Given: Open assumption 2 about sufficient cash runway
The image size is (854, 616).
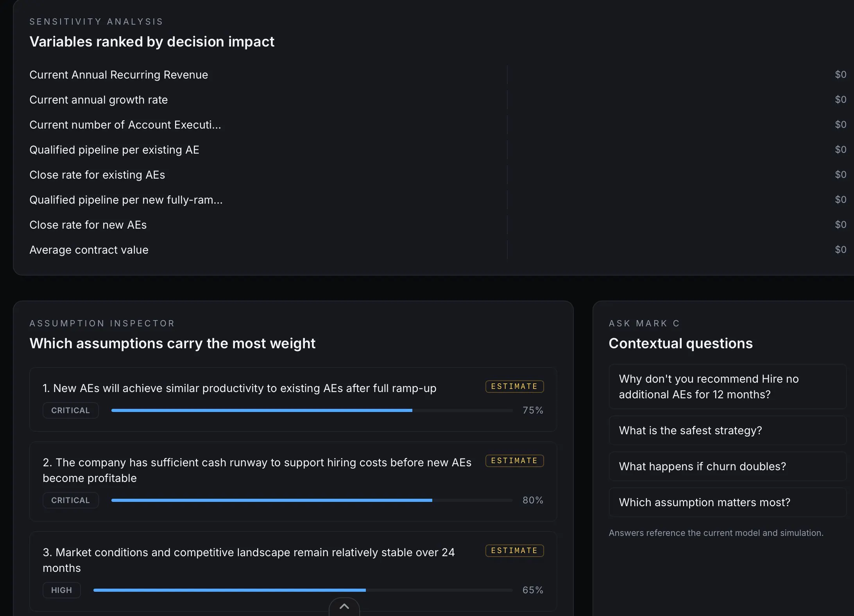Looking at the screenshot, I should tap(293, 482).
